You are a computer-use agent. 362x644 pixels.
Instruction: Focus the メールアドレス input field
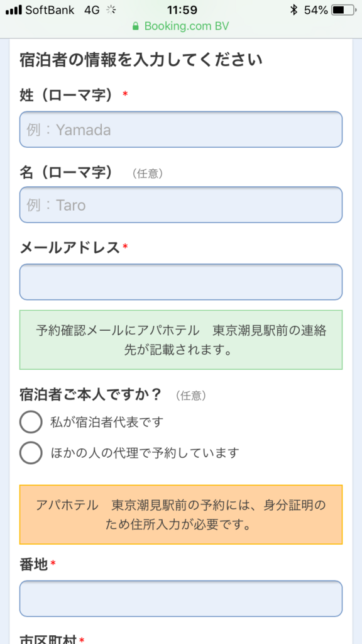pyautogui.click(x=181, y=282)
